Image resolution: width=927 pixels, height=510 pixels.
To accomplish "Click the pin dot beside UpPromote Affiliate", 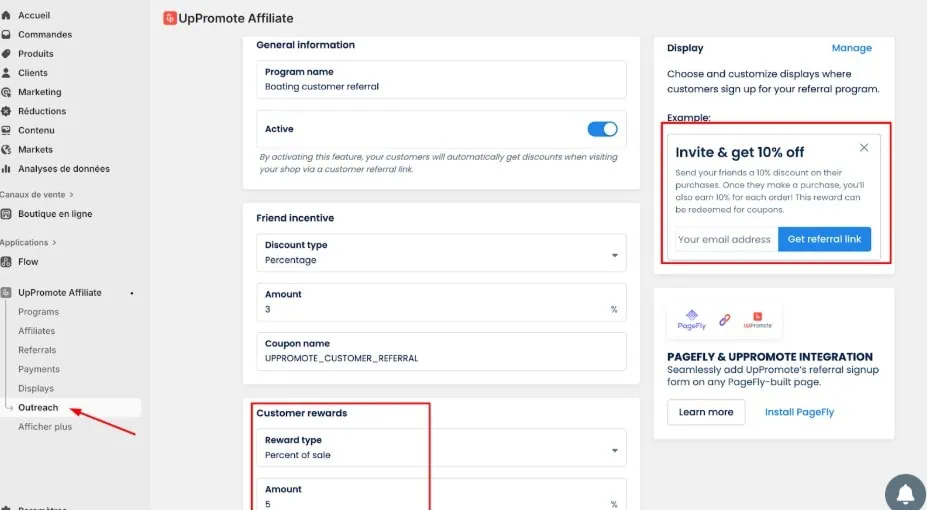I will point(132,293).
